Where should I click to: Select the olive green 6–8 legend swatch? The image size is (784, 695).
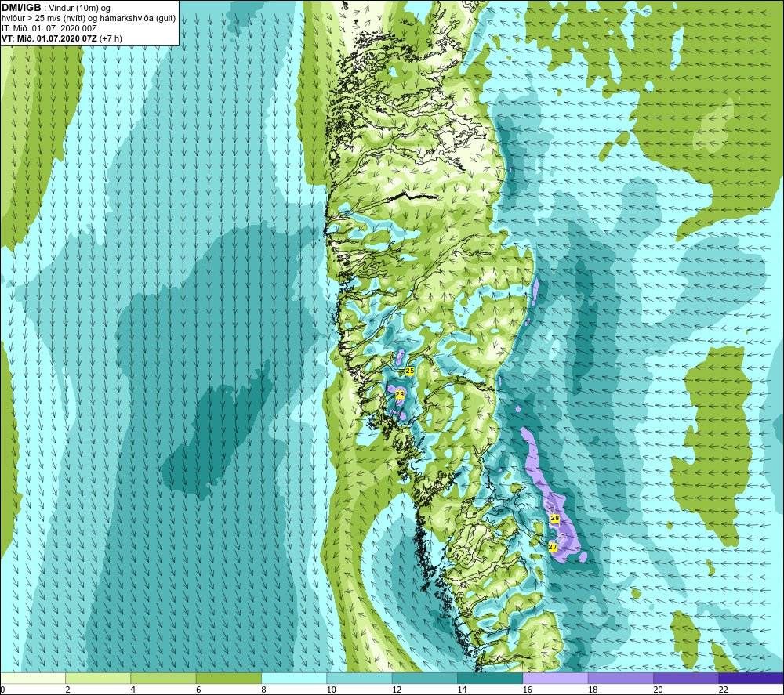pos(229,678)
